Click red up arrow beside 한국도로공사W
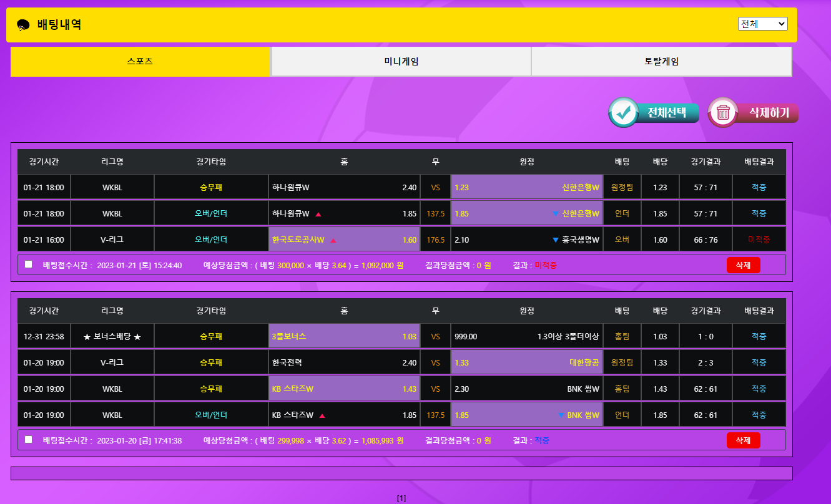 [x=333, y=240]
